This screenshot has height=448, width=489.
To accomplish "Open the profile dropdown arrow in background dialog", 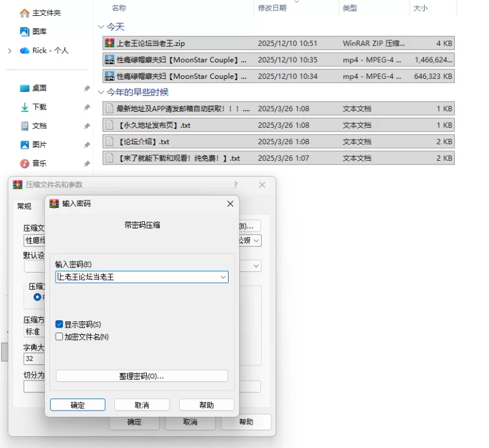I will [x=256, y=266].
